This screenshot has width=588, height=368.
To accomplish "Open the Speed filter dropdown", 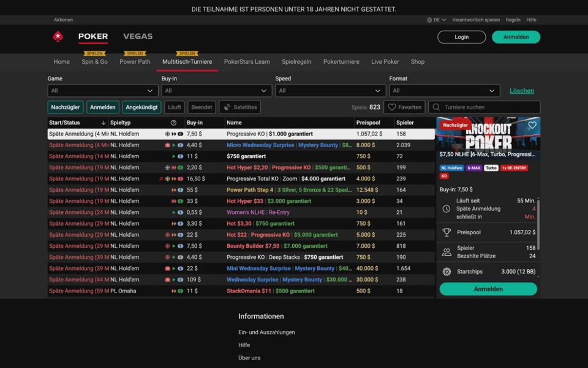I will 330,91.
